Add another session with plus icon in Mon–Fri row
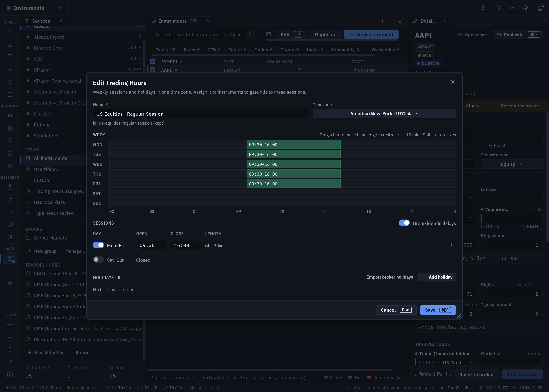Image resolution: width=549 pixels, height=392 pixels. (451, 245)
